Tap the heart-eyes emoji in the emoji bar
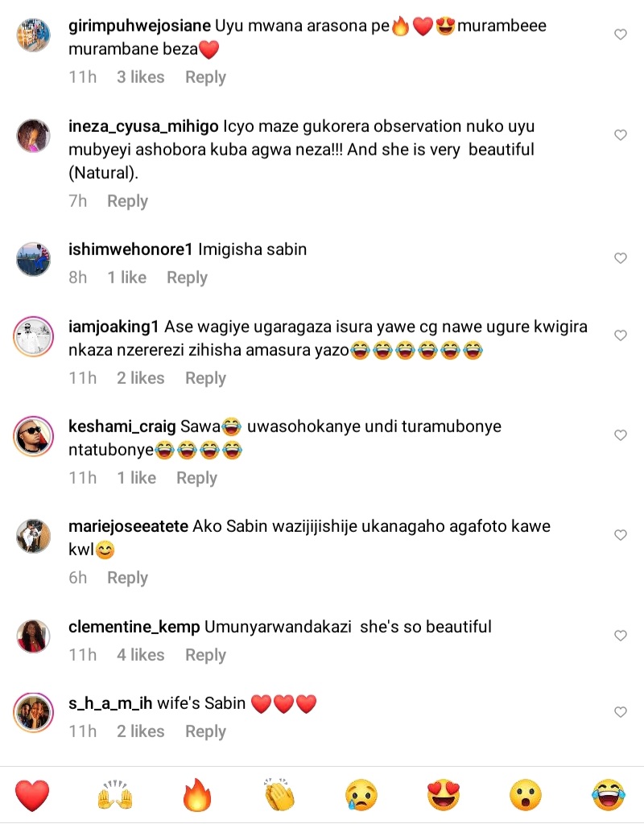 [444, 794]
